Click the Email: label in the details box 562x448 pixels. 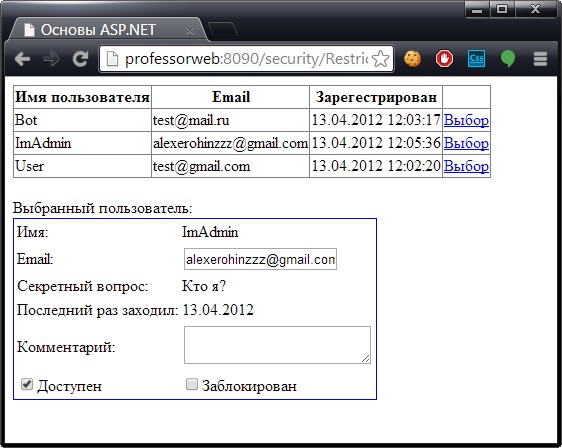pyautogui.click(x=35, y=259)
